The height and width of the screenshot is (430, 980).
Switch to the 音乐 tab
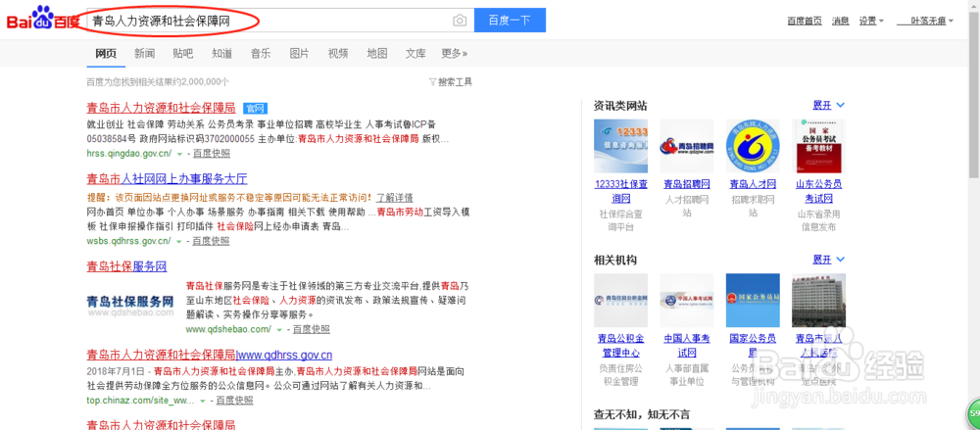point(261,54)
